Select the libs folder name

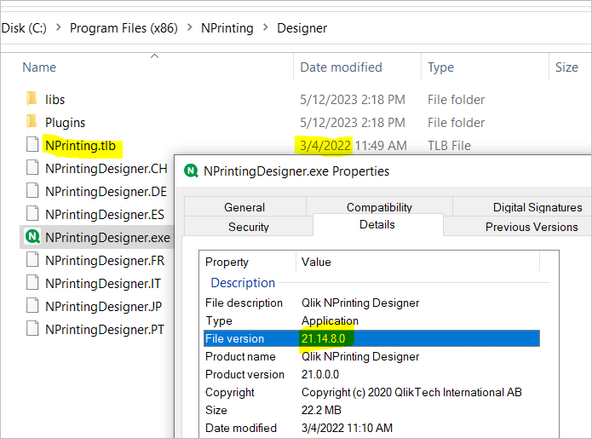coord(55,99)
